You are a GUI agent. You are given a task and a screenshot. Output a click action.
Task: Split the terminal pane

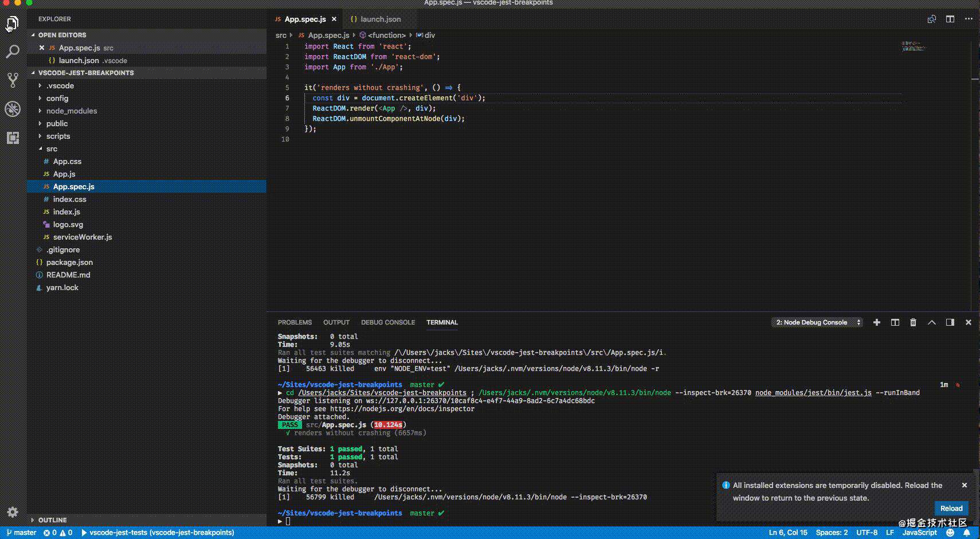tap(895, 322)
